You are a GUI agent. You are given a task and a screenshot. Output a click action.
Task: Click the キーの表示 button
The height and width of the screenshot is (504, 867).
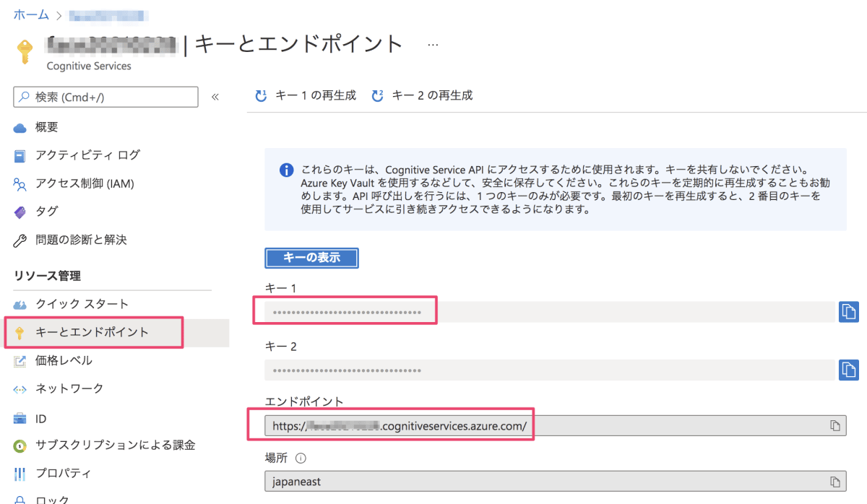pyautogui.click(x=312, y=257)
